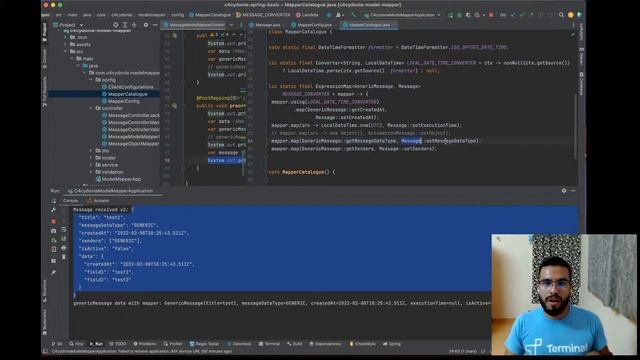
Task: Click the Rerun icon in the Run panel
Action: 53,201
